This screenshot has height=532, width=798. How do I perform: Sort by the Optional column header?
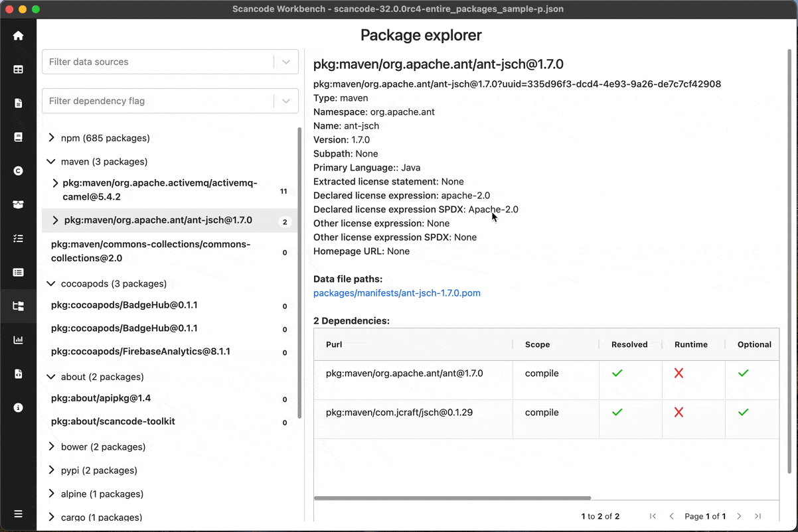[754, 344]
